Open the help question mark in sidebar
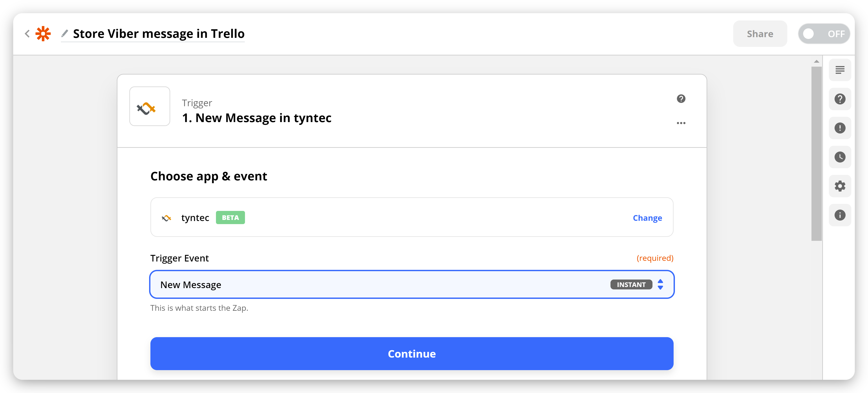The image size is (868, 393). point(840,99)
